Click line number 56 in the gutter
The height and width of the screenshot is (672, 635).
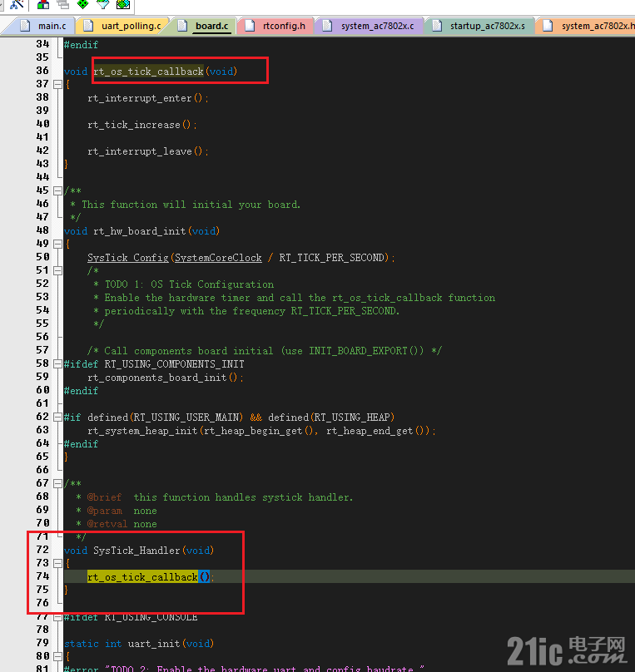click(x=42, y=337)
